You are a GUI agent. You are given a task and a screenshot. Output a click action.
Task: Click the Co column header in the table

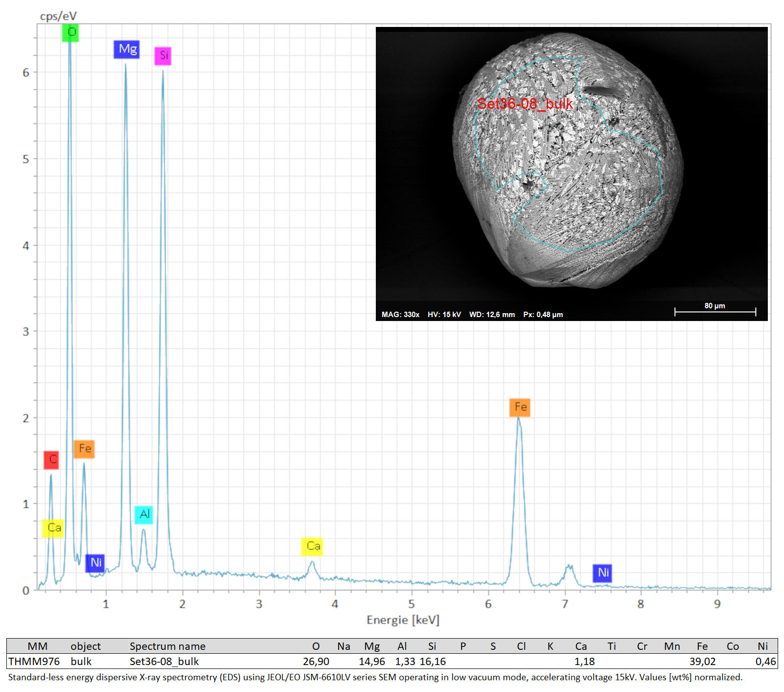point(733,646)
